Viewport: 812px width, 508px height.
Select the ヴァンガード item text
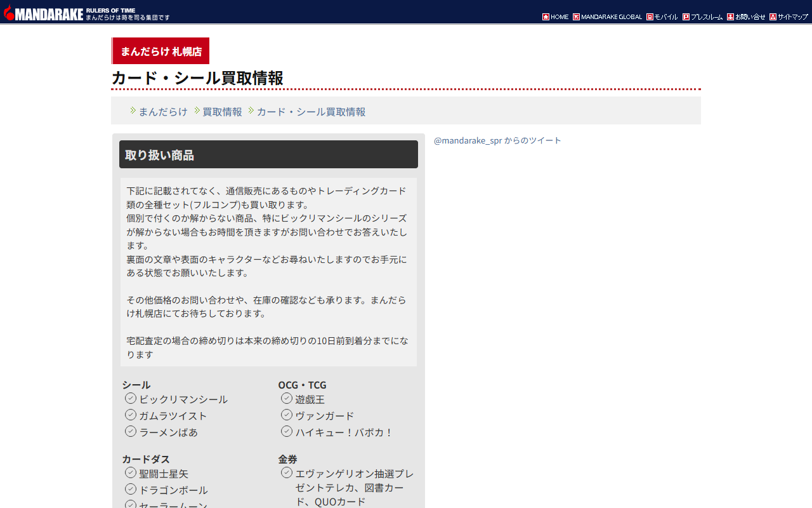click(x=325, y=416)
